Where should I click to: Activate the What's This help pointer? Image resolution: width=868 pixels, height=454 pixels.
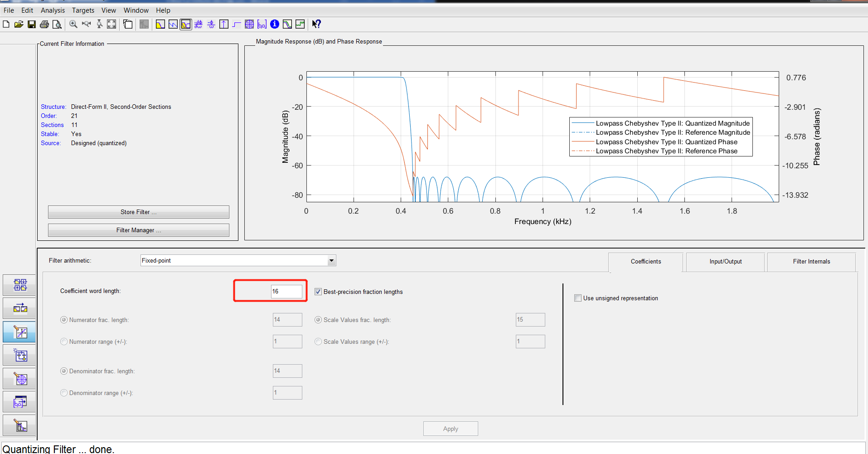pos(316,24)
